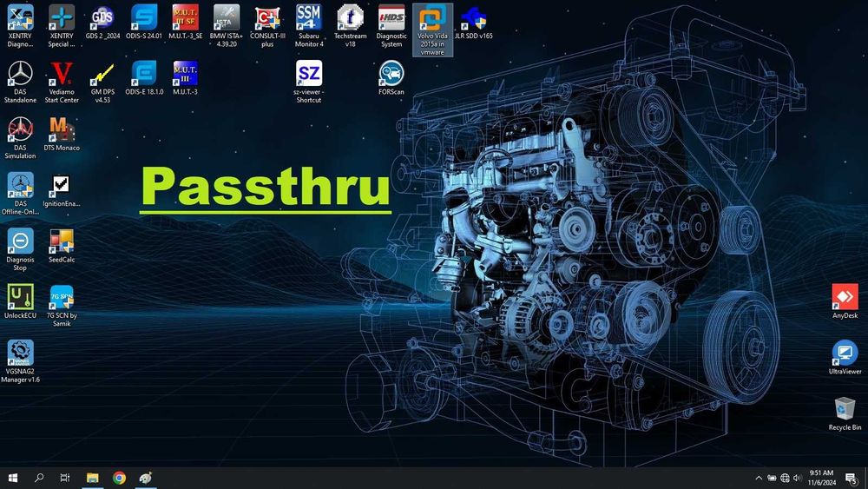Image resolution: width=868 pixels, height=489 pixels.
Task: Open Task View on taskbar
Action: pyautogui.click(x=65, y=478)
